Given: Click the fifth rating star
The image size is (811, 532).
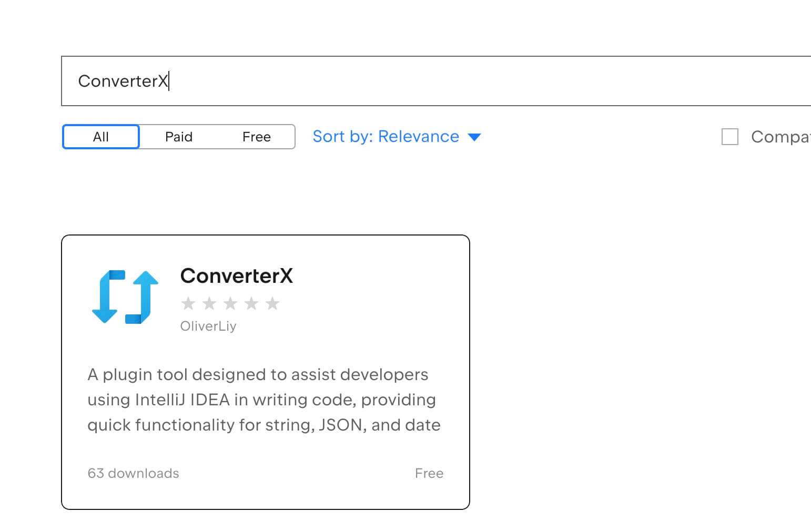Looking at the screenshot, I should point(272,303).
